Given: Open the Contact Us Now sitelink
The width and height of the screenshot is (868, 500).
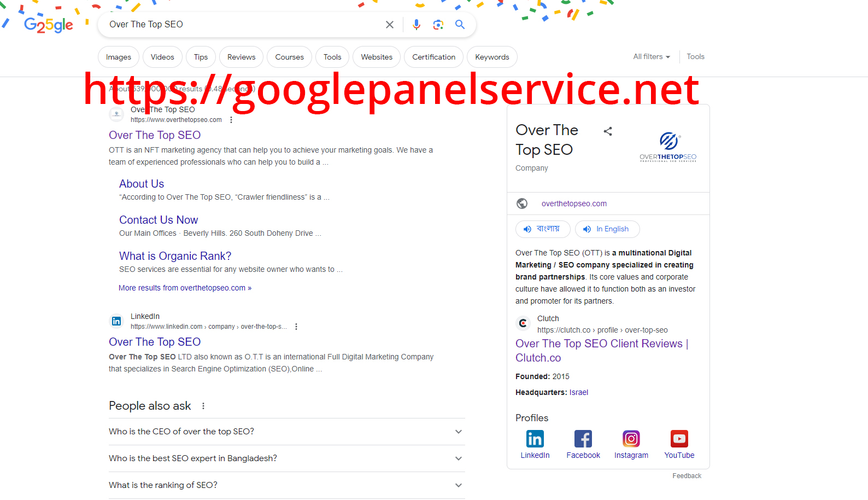Looking at the screenshot, I should 159,220.
